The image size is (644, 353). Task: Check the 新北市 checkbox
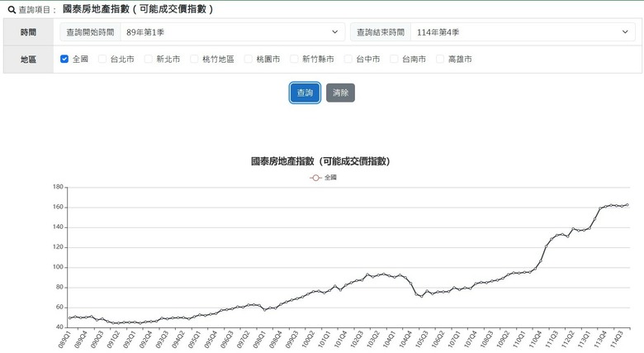pos(149,59)
